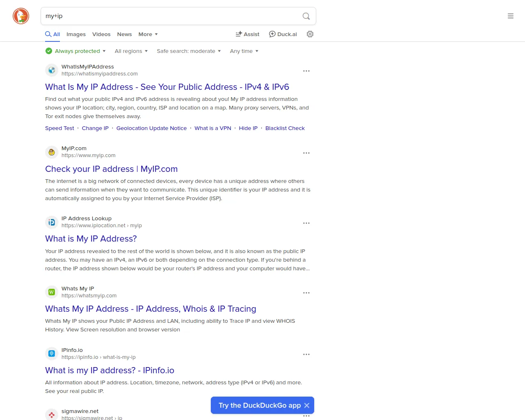The width and height of the screenshot is (525, 420).
Task: Click the Assist button
Action: click(247, 34)
